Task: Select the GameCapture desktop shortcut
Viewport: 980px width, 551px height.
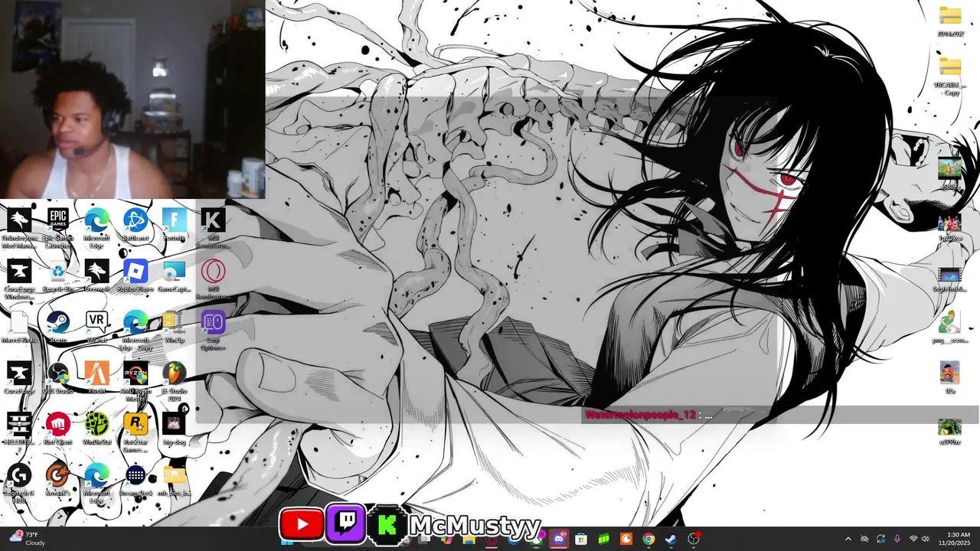Action: click(175, 276)
